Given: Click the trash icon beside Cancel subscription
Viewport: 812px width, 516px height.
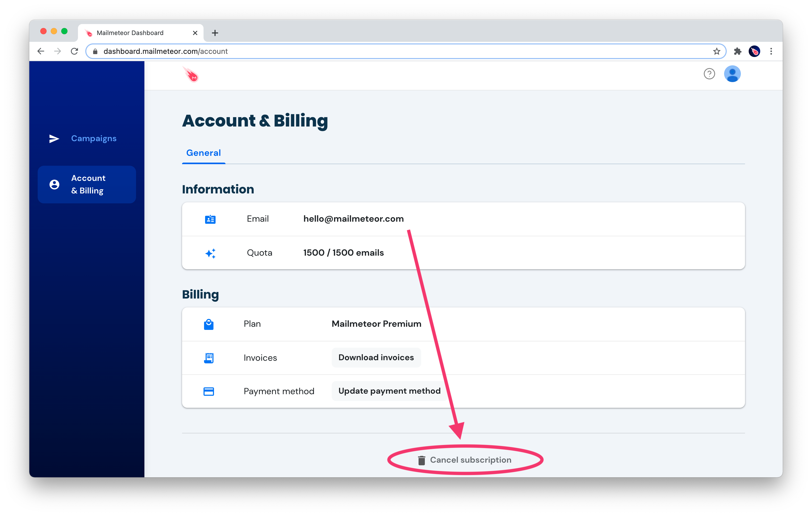Looking at the screenshot, I should click(421, 460).
